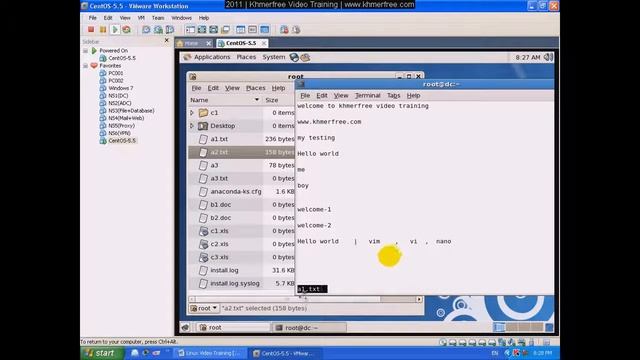Expand the Desktop folder row
Image resolution: width=640 pixels, height=360 pixels.
tap(192, 126)
